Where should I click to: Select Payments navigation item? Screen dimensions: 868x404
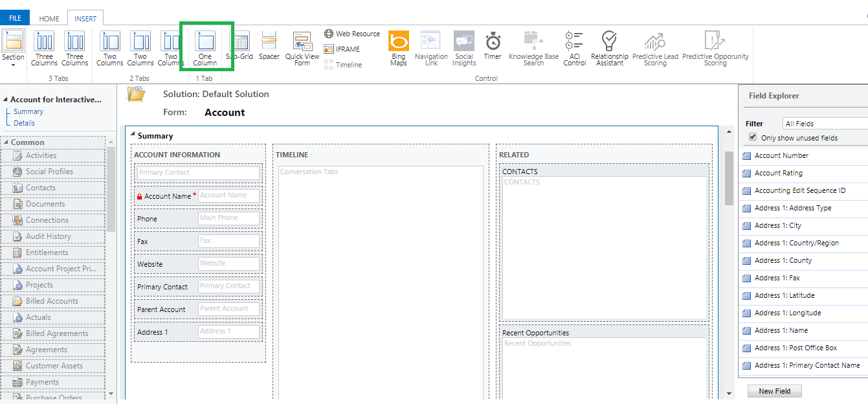coord(53,382)
